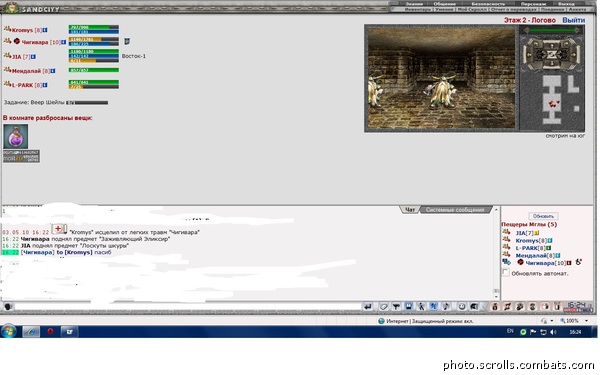
Task: Open Чигивара info icon in the party panel
Action: click(x=64, y=42)
